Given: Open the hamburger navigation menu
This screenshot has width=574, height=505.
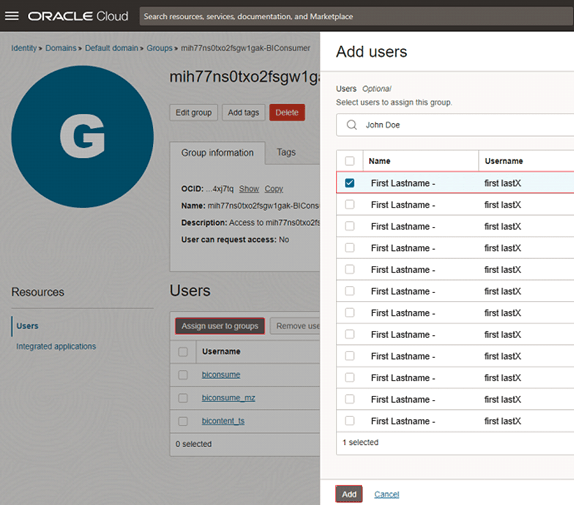Looking at the screenshot, I should (x=12, y=16).
